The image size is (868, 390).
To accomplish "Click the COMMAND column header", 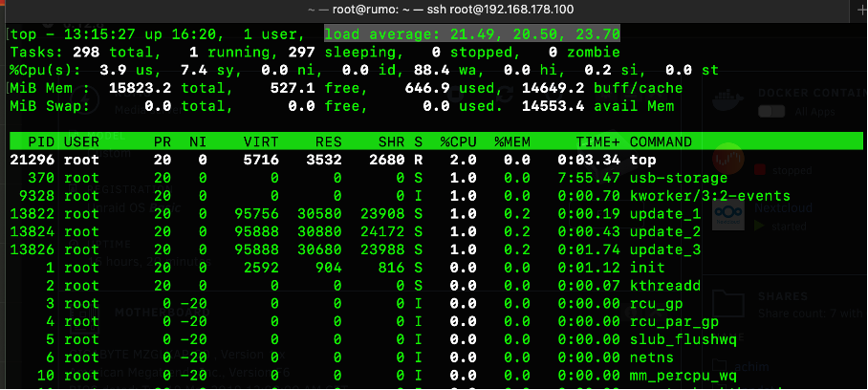I will (x=661, y=142).
